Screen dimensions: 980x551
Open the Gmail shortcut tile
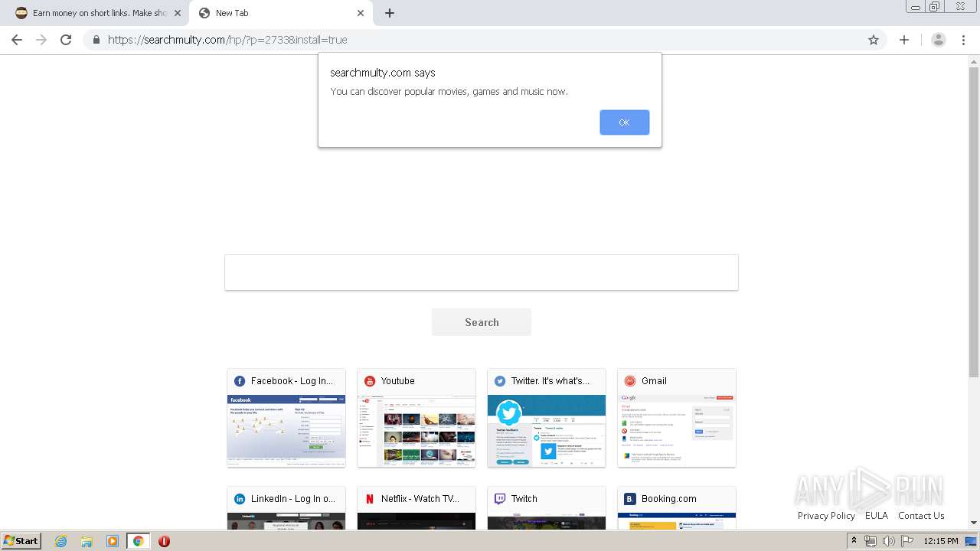pos(677,418)
